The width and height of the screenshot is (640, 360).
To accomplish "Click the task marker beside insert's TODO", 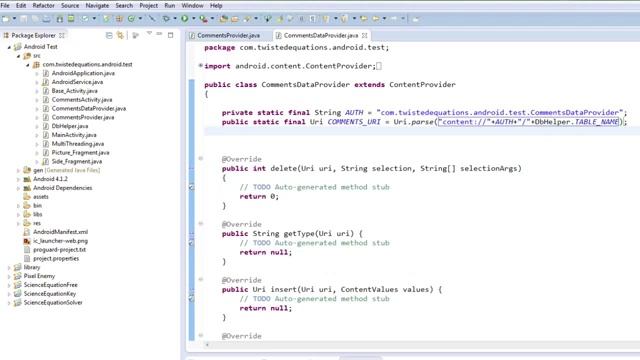I will coord(191,299).
